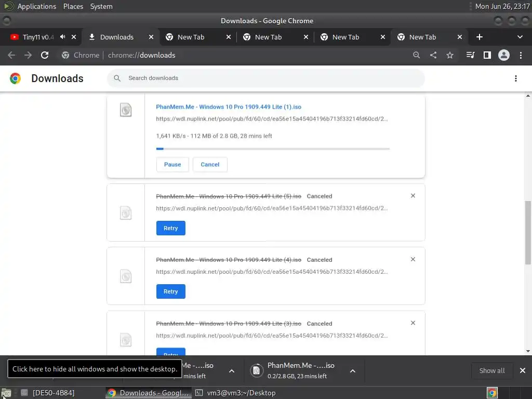
Task: Open the tab search chevron
Action: (x=520, y=37)
